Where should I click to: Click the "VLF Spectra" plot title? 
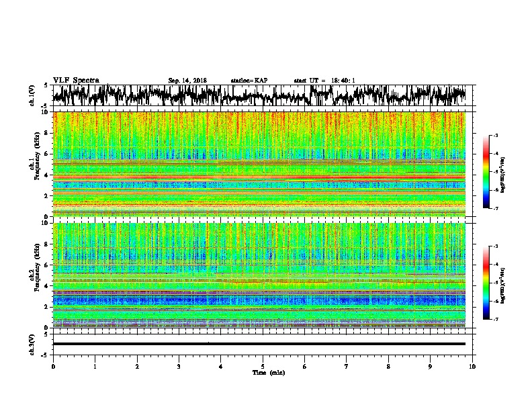(x=76, y=81)
